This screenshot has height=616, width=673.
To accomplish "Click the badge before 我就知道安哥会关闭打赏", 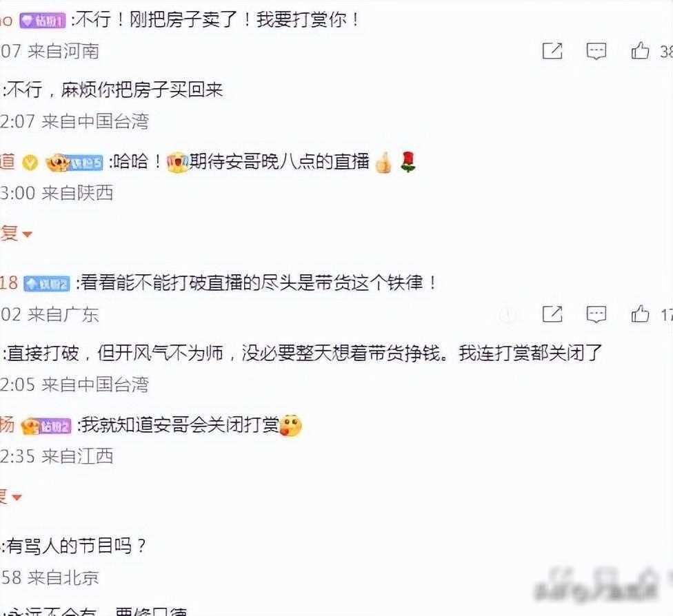I will pyautogui.click(x=46, y=426).
